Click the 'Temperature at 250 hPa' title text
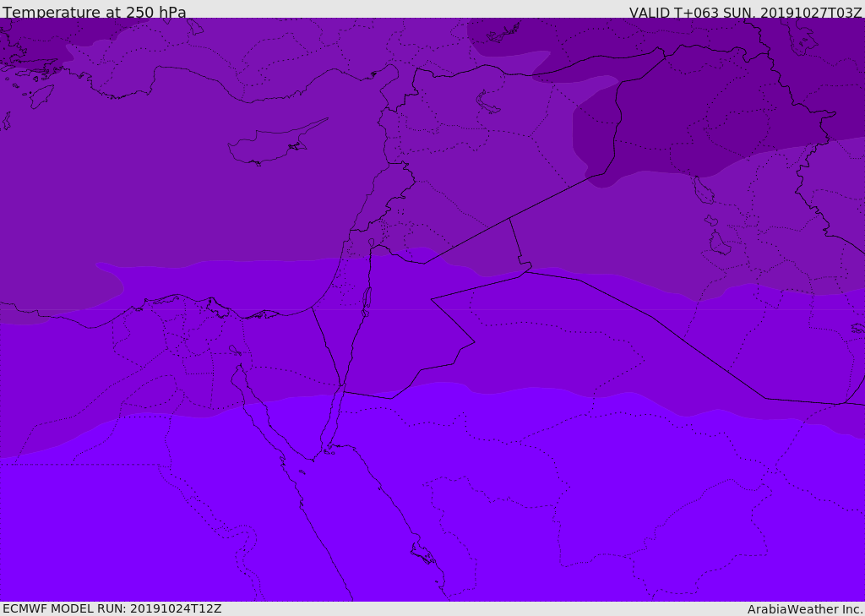The image size is (865, 616). [x=95, y=12]
